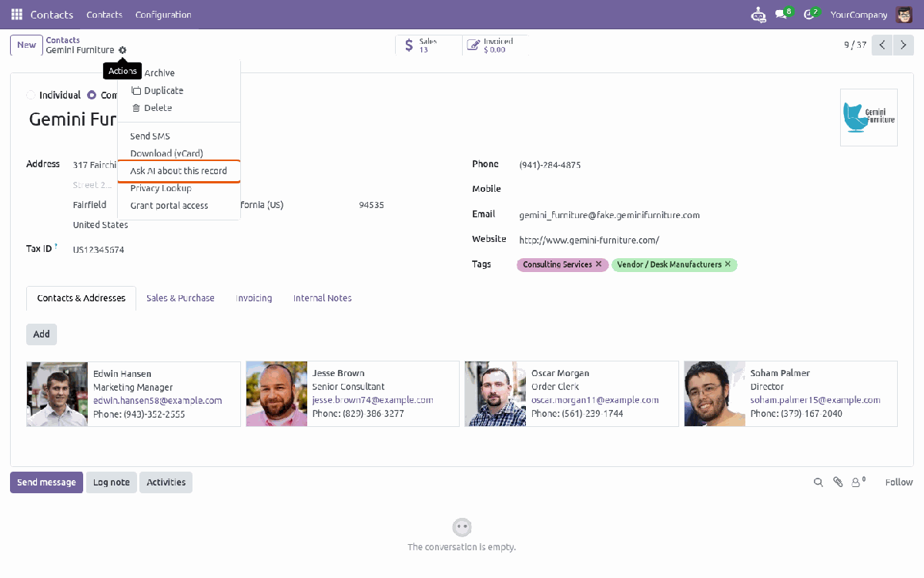Image resolution: width=924 pixels, height=578 pixels.
Task: Click the Send message button
Action: pyautogui.click(x=46, y=482)
